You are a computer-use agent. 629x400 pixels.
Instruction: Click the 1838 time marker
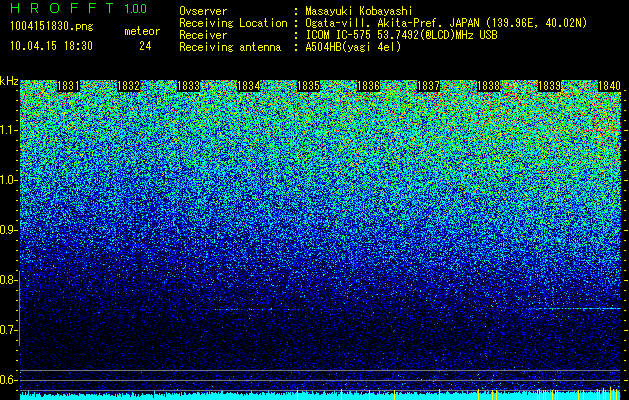pyautogui.click(x=489, y=86)
